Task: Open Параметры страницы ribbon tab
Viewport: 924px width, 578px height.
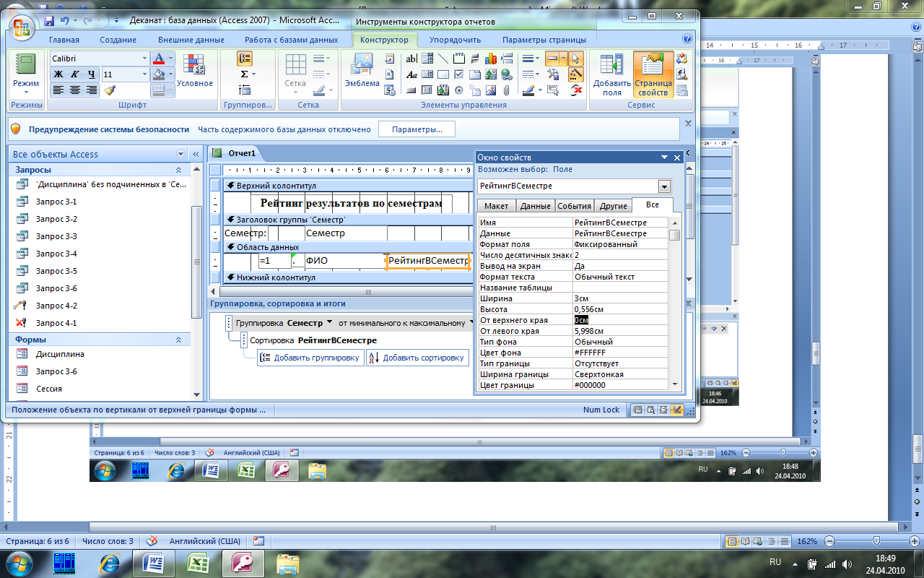Action: tap(544, 40)
